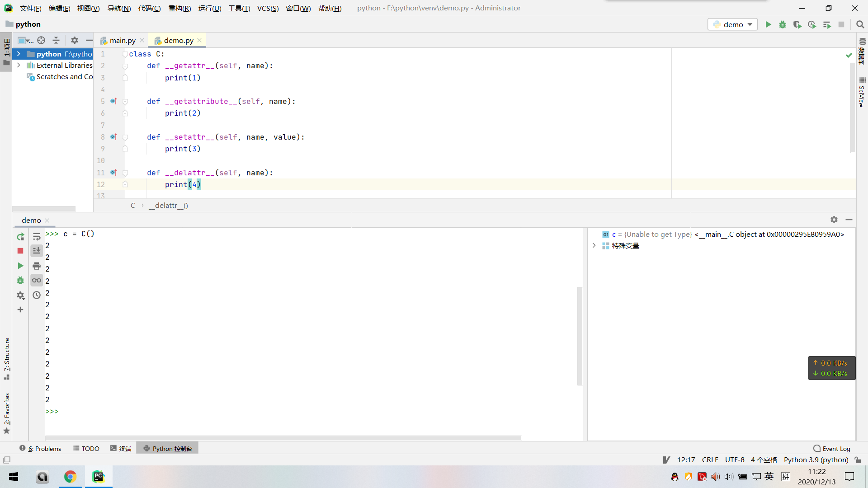Fold the __delattr__ method
868x488 pixels.
[x=125, y=173]
